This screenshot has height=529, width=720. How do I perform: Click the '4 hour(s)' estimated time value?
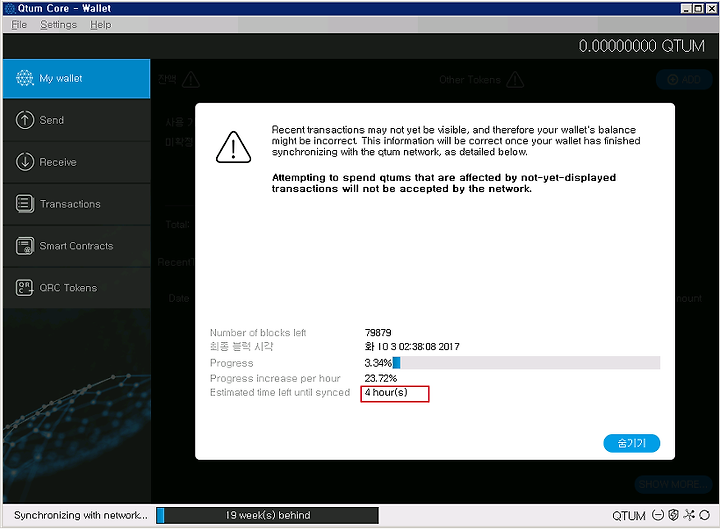coord(386,393)
